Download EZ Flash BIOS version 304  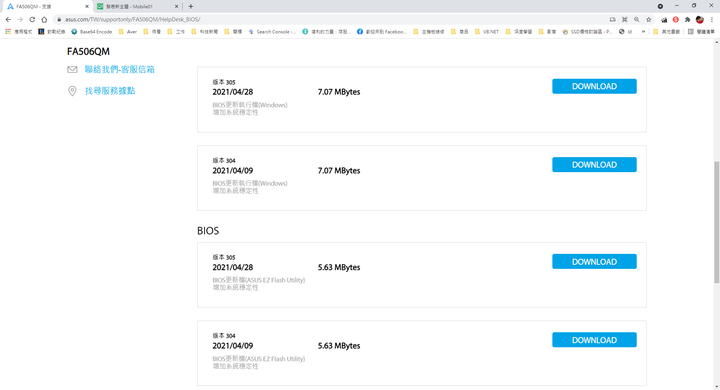click(594, 340)
